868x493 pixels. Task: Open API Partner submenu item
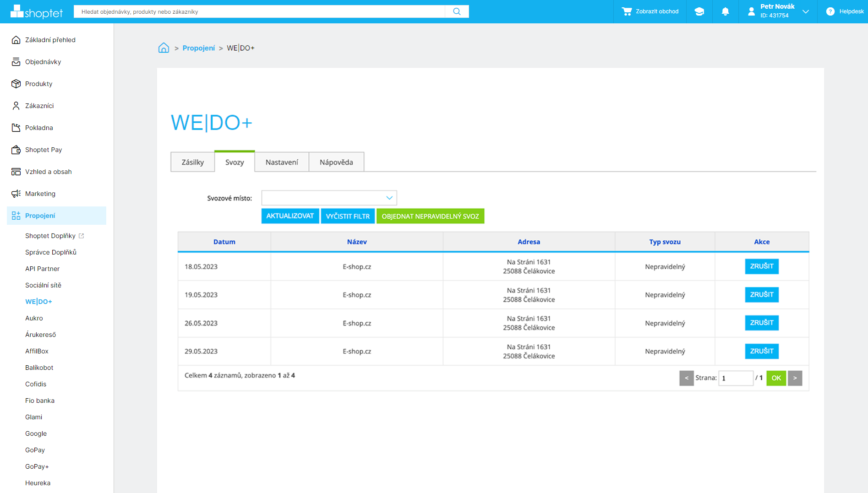tap(42, 269)
